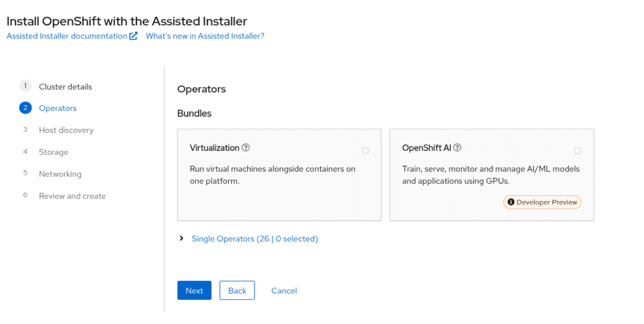This screenshot has height=324, width=644.
Task: Click the step 1 number badge
Action: 25,86
